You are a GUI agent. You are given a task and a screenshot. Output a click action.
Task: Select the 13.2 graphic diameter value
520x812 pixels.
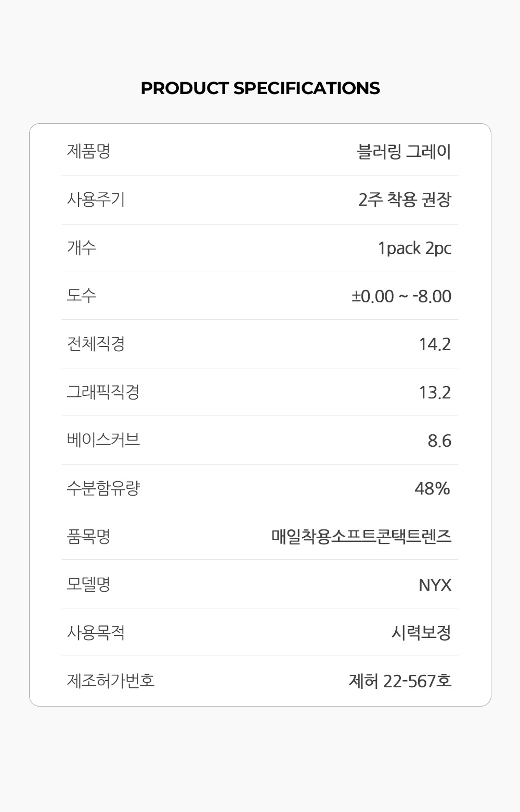(435, 392)
